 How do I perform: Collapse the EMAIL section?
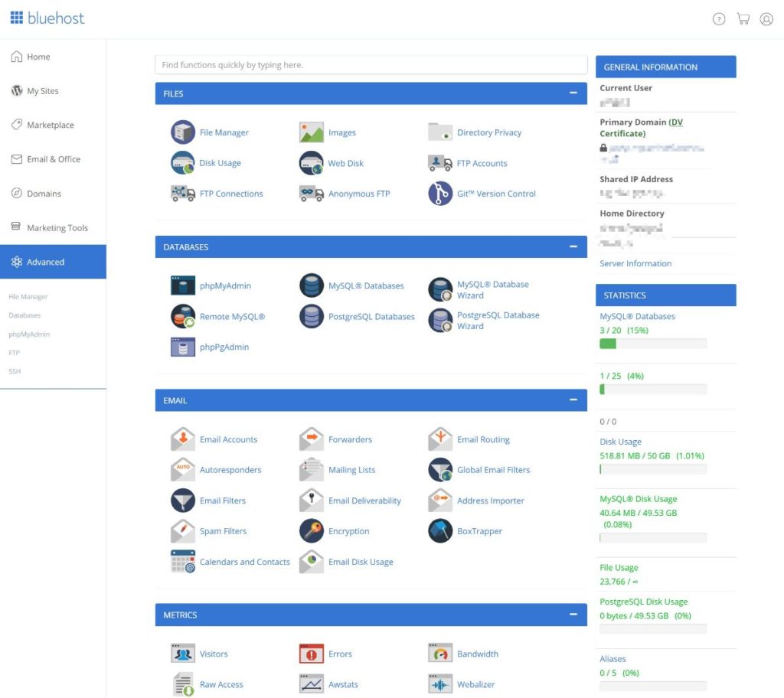(573, 400)
